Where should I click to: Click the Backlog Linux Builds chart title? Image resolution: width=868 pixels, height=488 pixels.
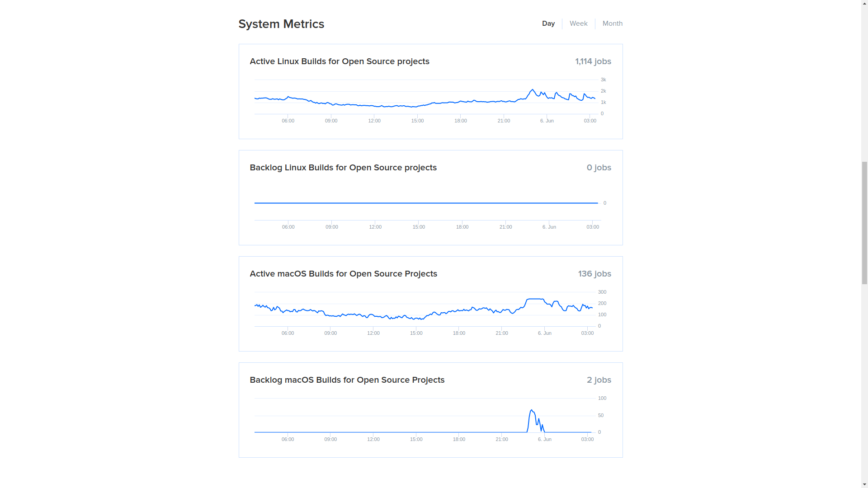343,168
